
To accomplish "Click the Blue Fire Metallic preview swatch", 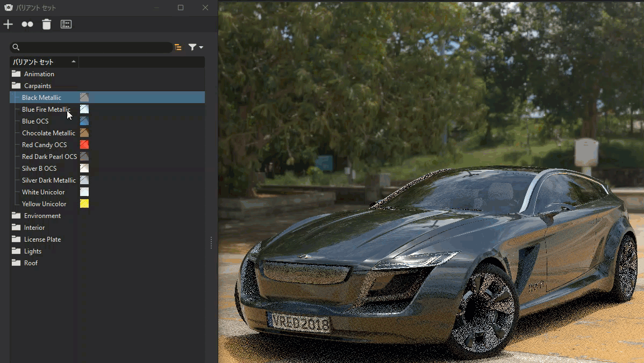I will coord(84,109).
